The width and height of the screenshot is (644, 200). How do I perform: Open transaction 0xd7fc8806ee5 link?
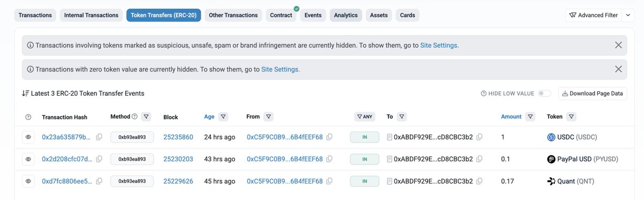pyautogui.click(x=67, y=181)
